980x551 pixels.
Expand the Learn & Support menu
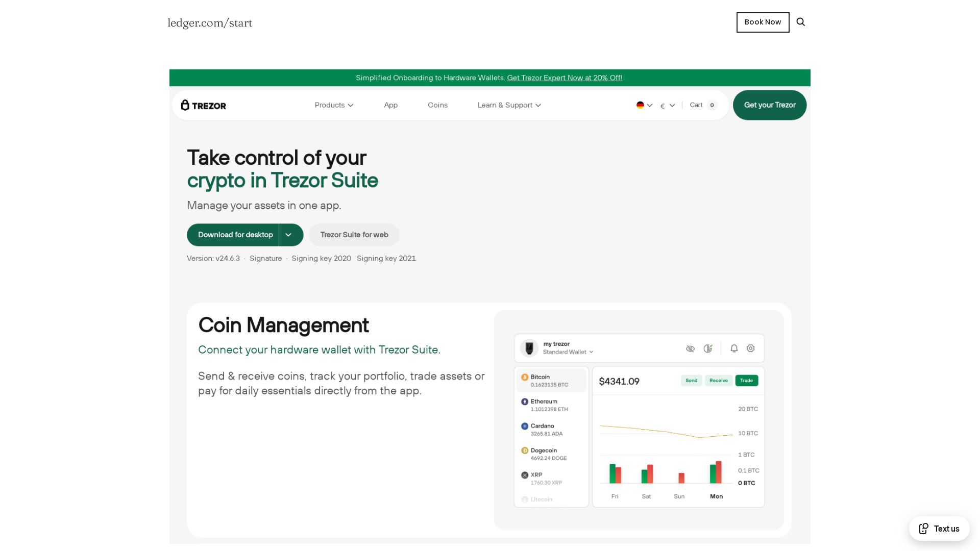coord(509,105)
